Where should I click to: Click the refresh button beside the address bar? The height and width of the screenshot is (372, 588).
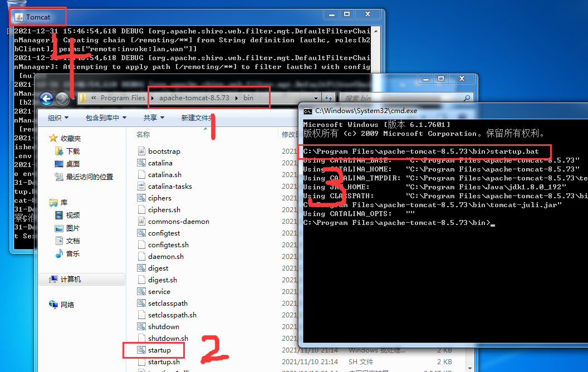point(329,98)
